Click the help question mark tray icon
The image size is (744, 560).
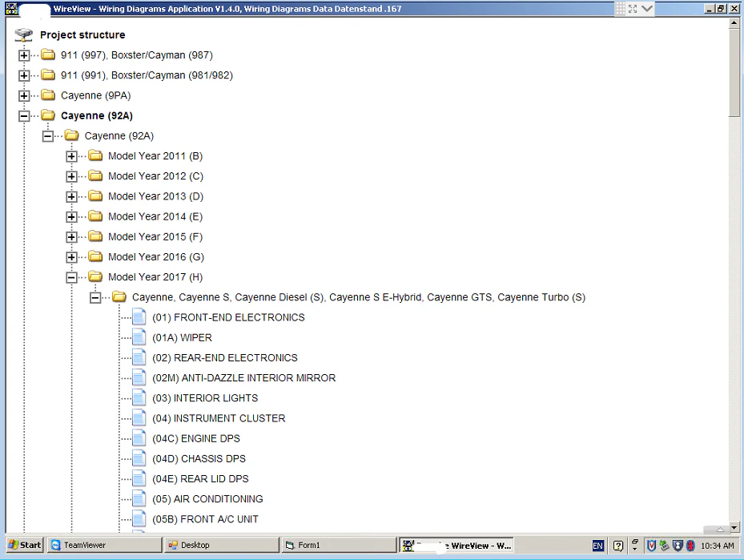point(617,546)
